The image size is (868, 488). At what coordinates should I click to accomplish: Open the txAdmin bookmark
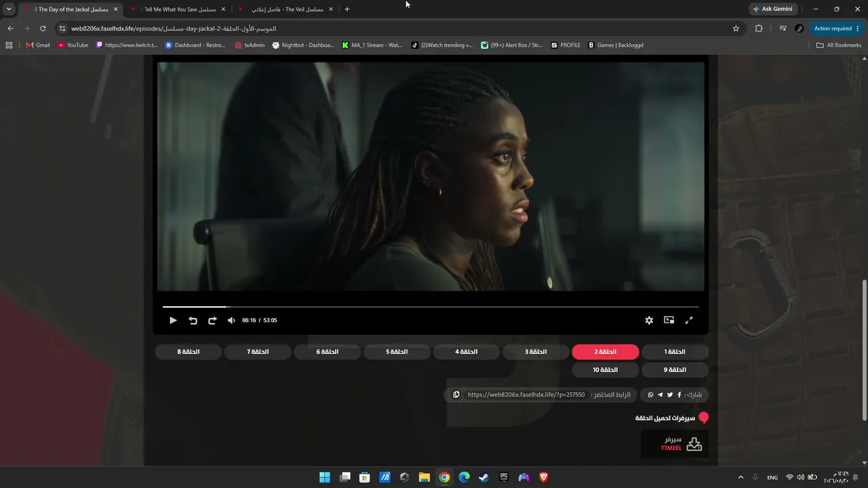coord(250,45)
